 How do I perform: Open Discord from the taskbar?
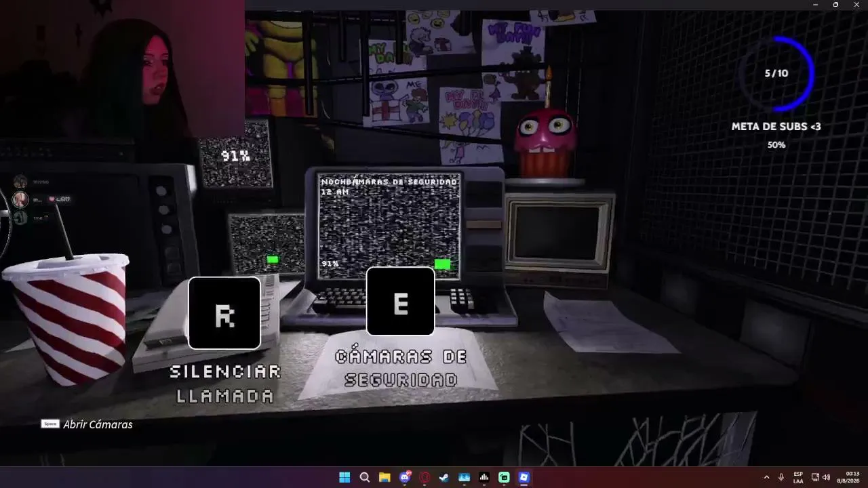pos(405,477)
